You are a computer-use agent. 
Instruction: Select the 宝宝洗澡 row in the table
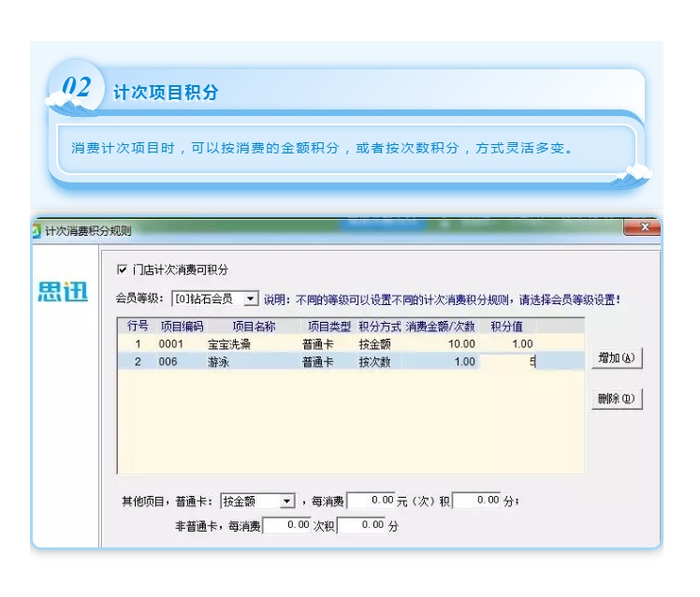228,343
